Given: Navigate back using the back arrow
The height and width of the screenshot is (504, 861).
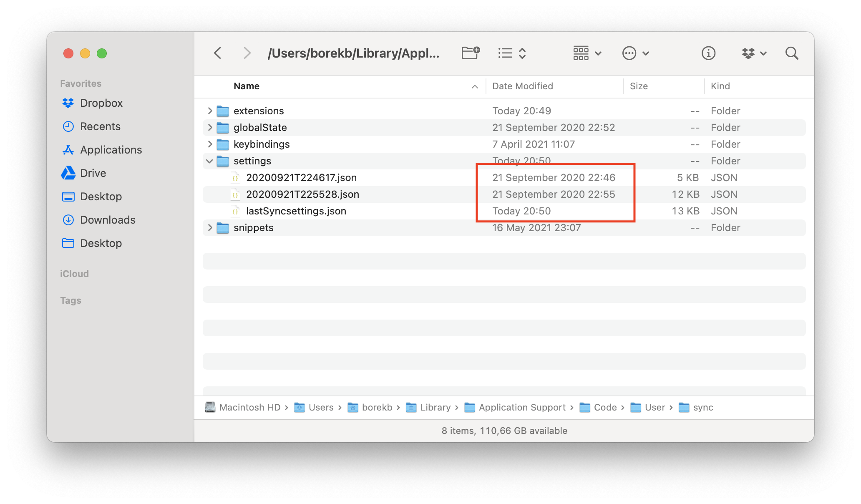Looking at the screenshot, I should (x=218, y=53).
